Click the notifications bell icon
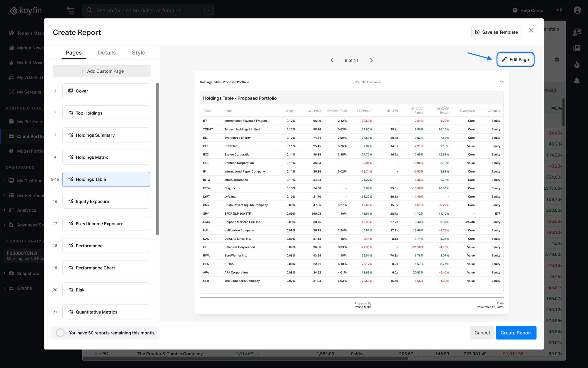 coord(577,81)
